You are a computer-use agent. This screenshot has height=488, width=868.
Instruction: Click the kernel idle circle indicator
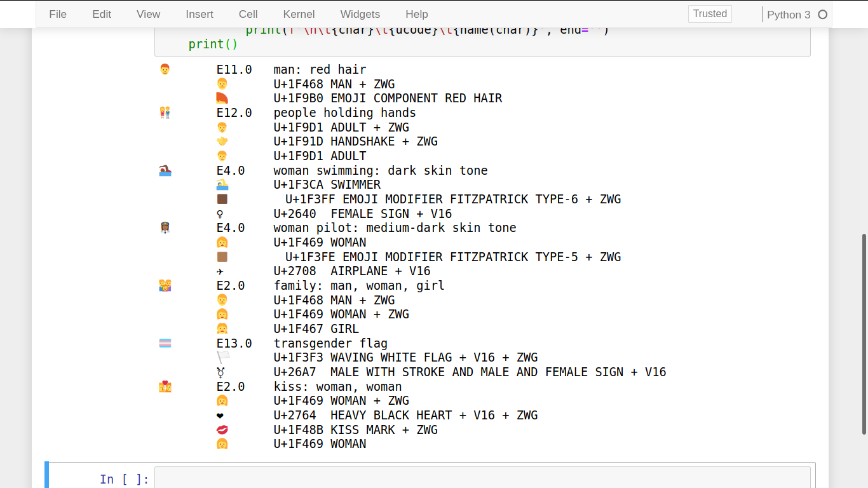point(823,15)
